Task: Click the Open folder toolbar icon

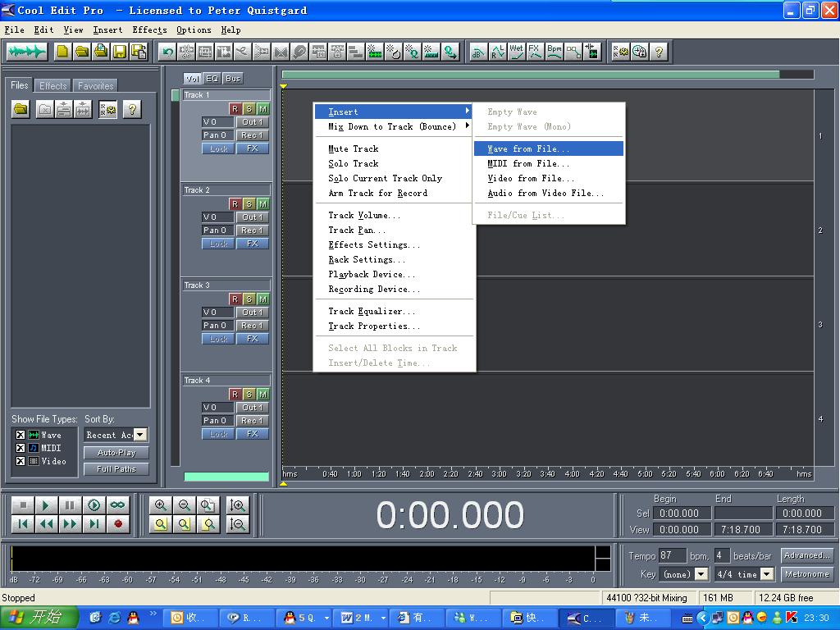Action: (82, 52)
